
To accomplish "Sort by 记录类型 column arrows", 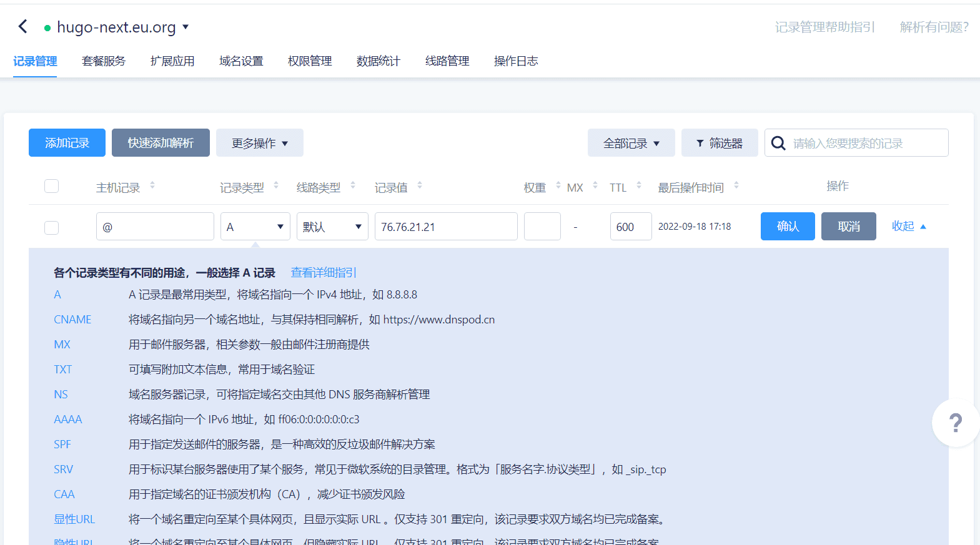I will (275, 185).
